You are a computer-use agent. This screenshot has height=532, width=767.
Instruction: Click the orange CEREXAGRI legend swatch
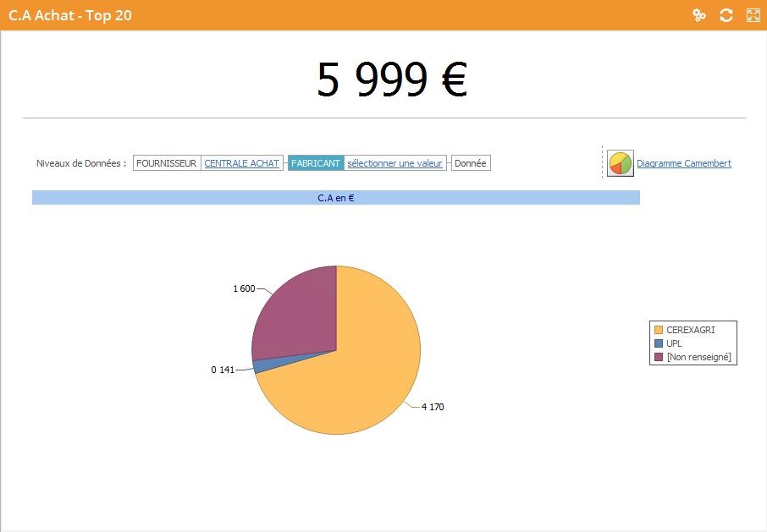click(658, 330)
